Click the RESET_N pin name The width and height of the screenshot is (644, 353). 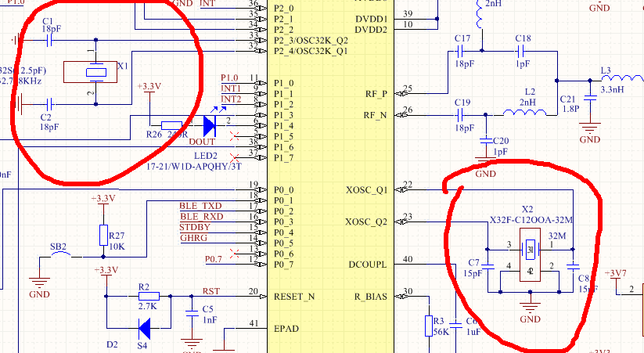[294, 297]
